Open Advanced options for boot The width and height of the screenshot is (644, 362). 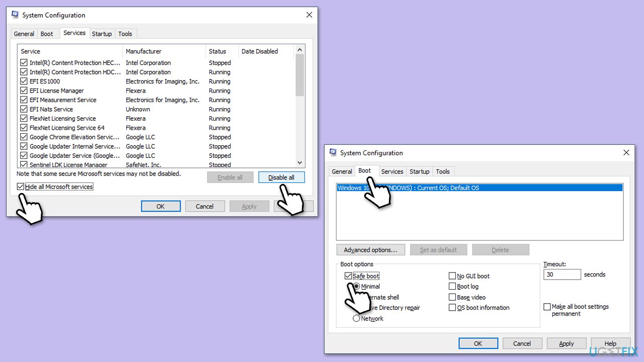370,250
